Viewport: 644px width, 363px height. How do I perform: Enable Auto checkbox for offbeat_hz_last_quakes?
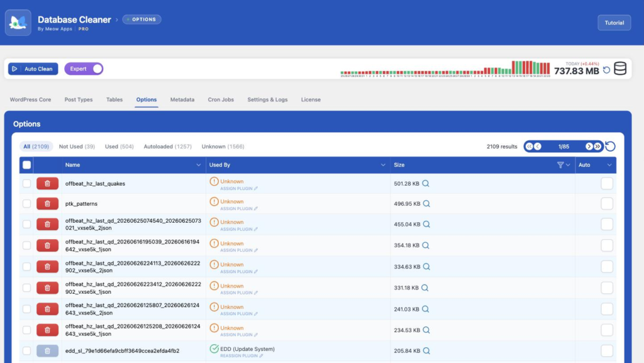(x=607, y=184)
